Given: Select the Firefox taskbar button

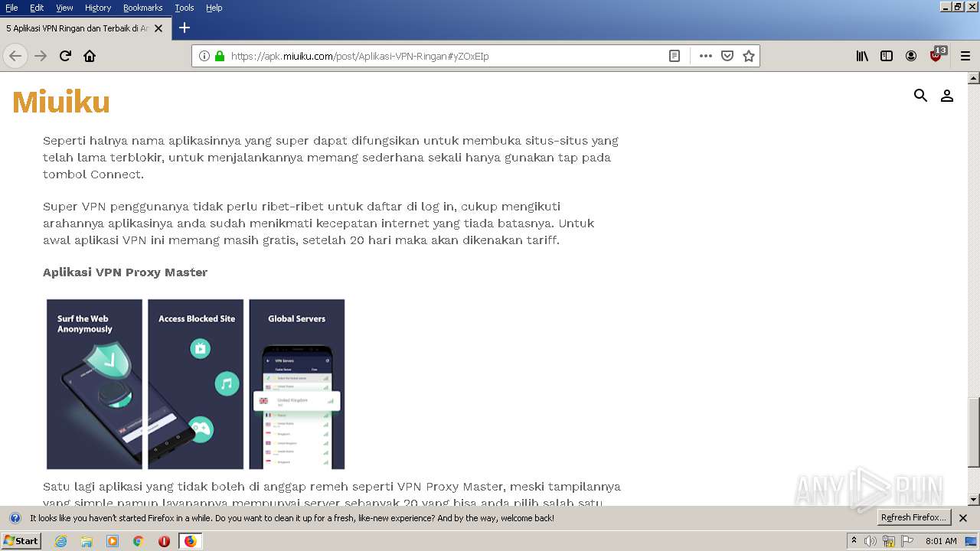Looking at the screenshot, I should click(x=191, y=541).
